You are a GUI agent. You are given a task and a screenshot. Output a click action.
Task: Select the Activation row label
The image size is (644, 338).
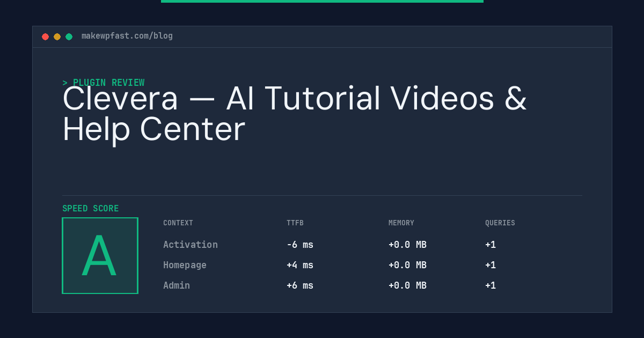tap(191, 245)
